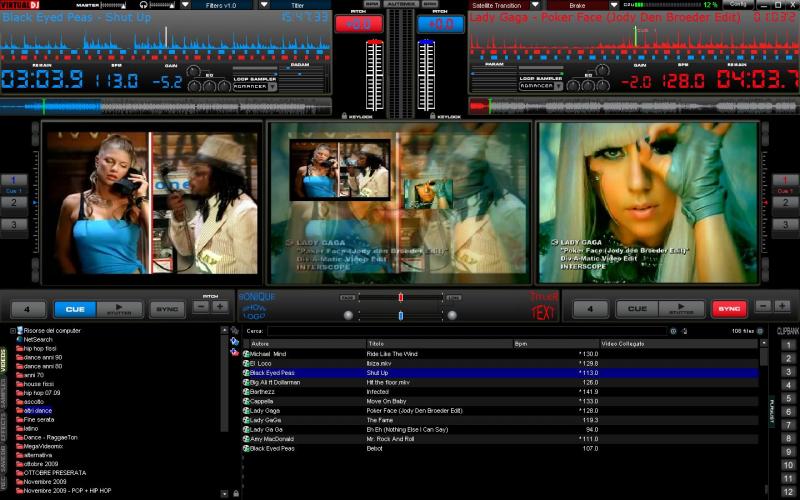Toggle the red SYNC on right deck
This screenshot has height=500, width=800.
pos(729,309)
